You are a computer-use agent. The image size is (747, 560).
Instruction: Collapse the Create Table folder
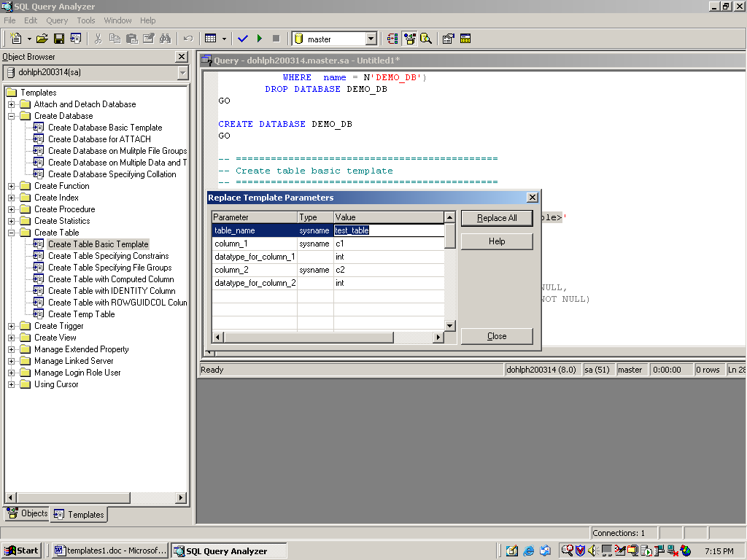[12, 233]
